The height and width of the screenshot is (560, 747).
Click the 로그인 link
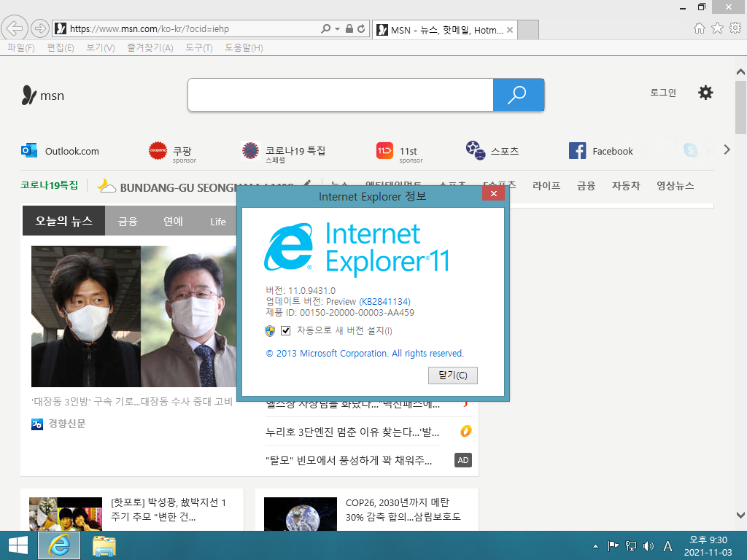click(662, 93)
